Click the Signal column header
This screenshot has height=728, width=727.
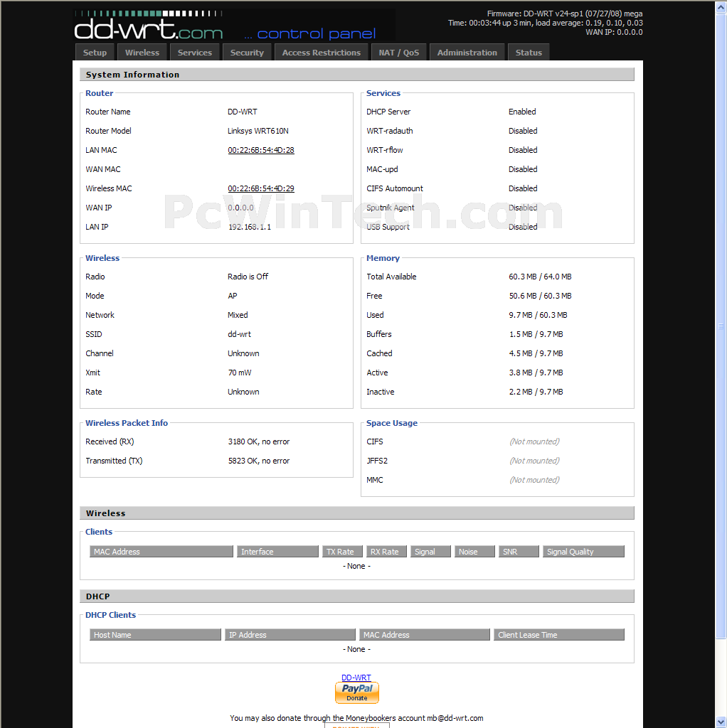(430, 552)
